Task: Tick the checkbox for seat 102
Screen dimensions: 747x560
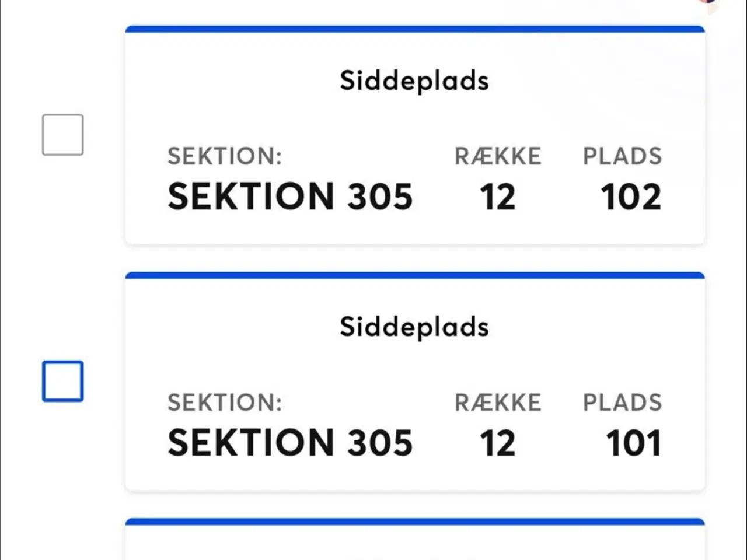Action: (x=63, y=135)
